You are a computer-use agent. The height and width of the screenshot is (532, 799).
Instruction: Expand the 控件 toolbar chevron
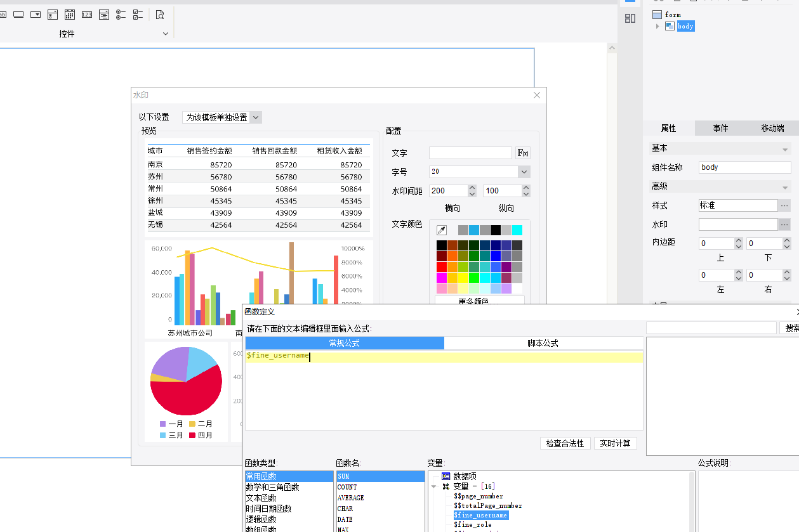(166, 34)
